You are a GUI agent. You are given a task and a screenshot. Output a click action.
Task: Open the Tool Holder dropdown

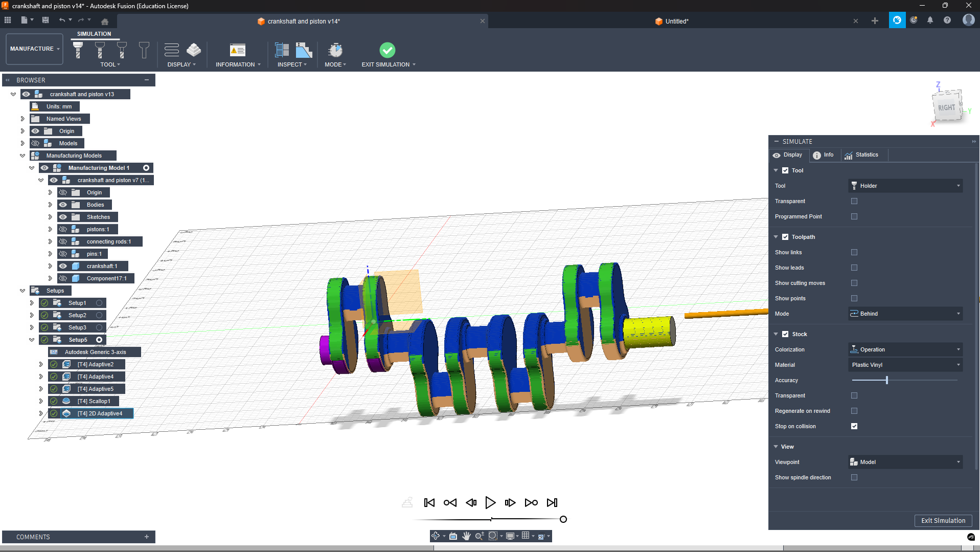905,186
